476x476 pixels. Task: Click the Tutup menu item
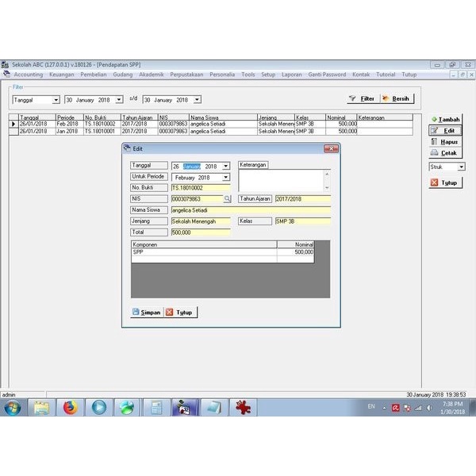(x=409, y=75)
